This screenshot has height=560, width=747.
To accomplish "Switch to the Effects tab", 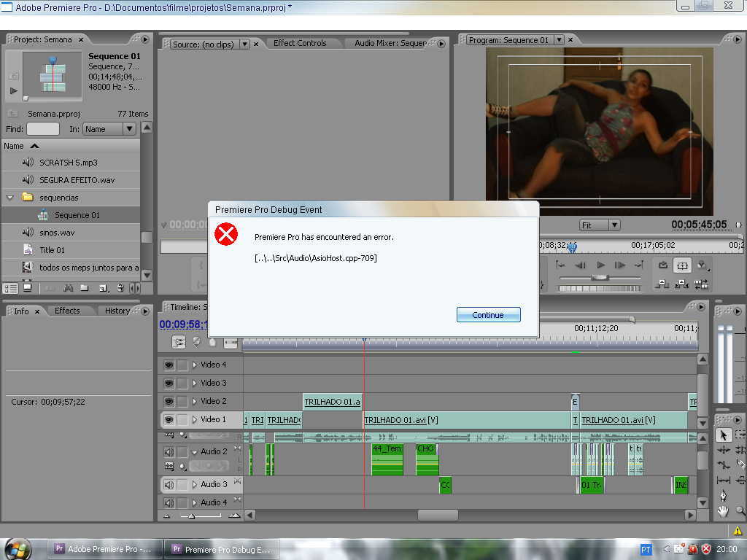I will pos(67,311).
